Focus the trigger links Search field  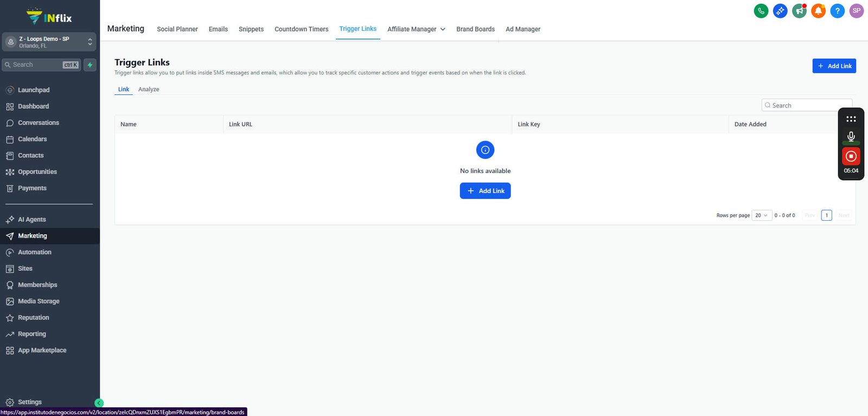pos(807,105)
